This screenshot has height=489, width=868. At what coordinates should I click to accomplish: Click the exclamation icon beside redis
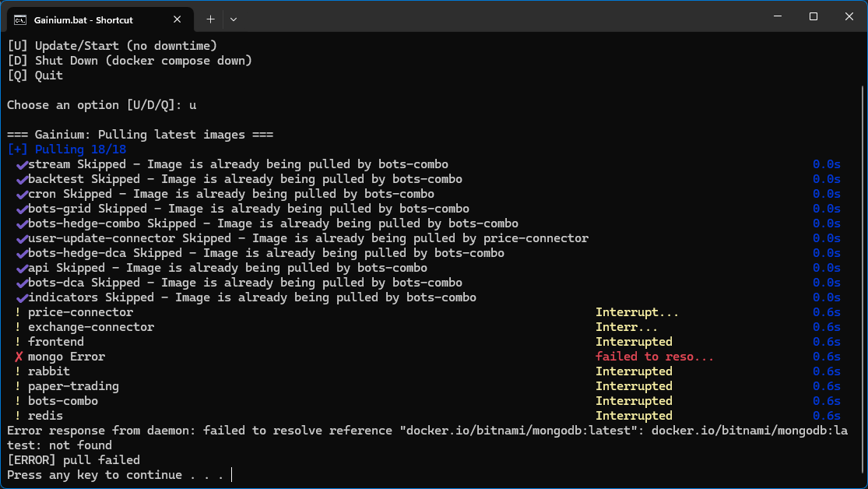pos(18,416)
